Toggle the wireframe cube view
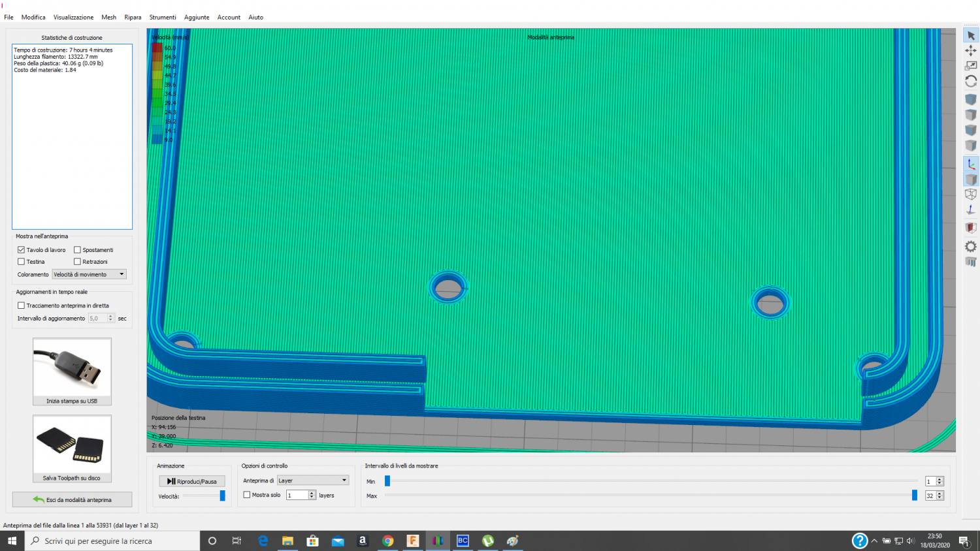Image resolution: width=980 pixels, height=551 pixels. [971, 195]
